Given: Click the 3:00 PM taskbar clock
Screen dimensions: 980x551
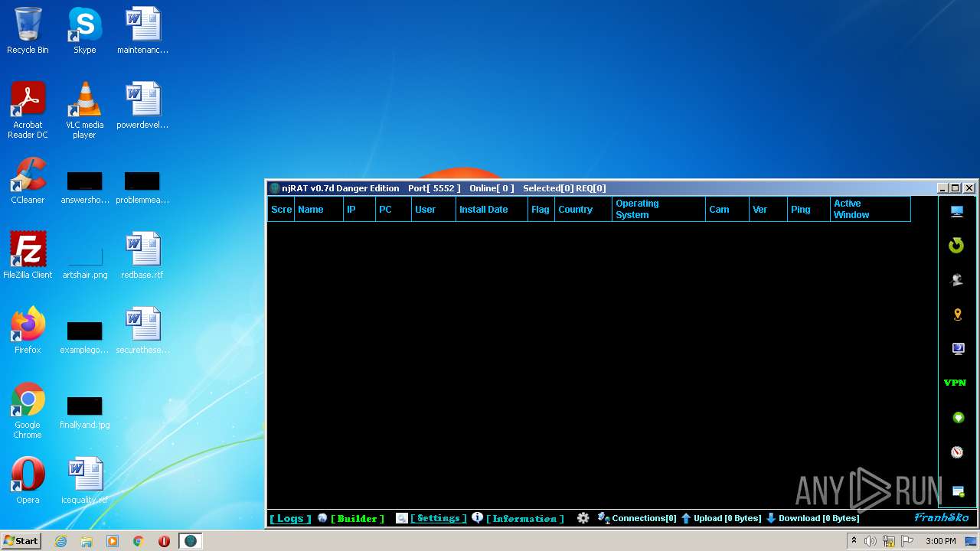Looking at the screenshot, I should coord(941,541).
